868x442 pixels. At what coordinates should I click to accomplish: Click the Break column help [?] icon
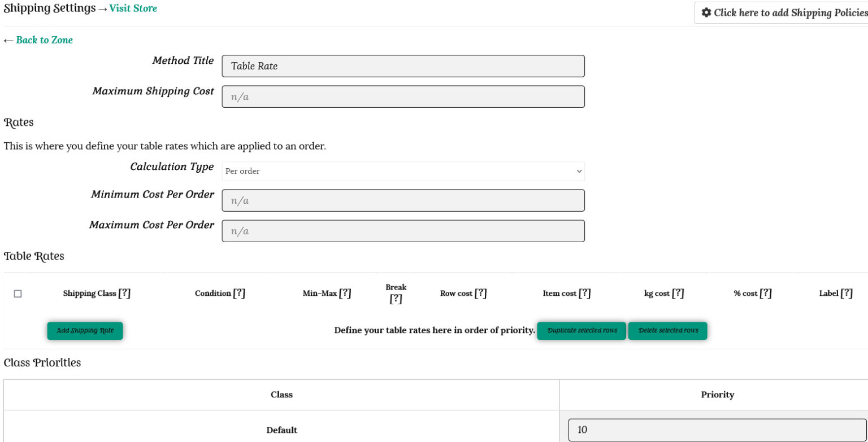click(396, 299)
